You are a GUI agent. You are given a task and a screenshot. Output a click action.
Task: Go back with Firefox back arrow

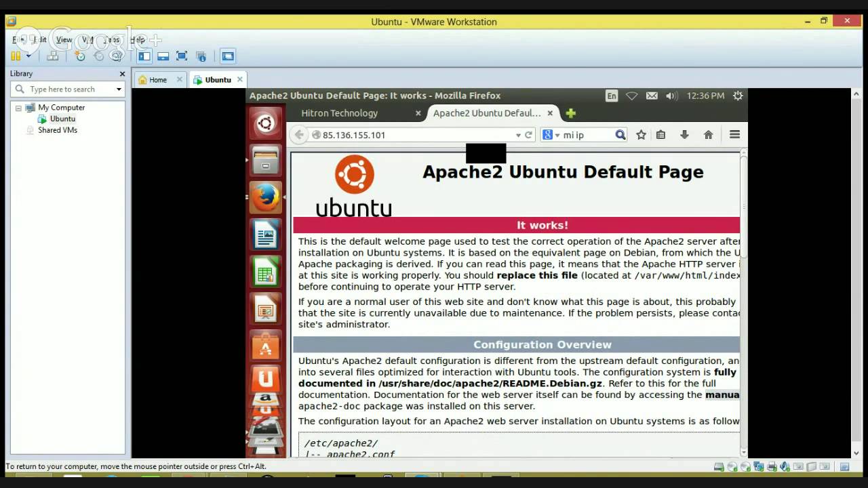(x=299, y=135)
